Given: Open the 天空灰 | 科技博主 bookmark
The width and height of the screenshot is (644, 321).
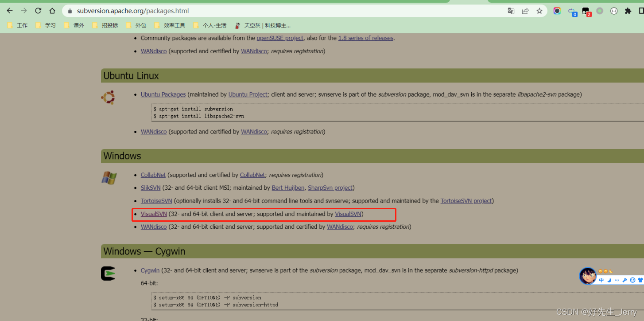Looking at the screenshot, I should click(263, 25).
